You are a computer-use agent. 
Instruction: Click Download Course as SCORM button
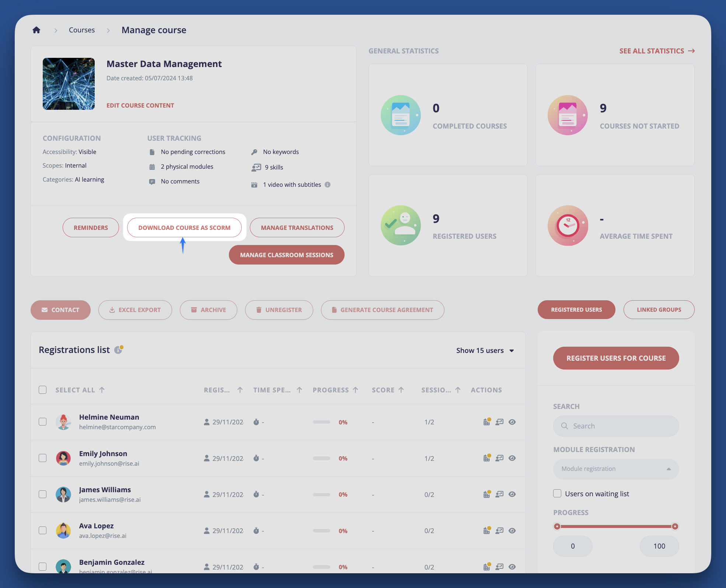pyautogui.click(x=184, y=228)
